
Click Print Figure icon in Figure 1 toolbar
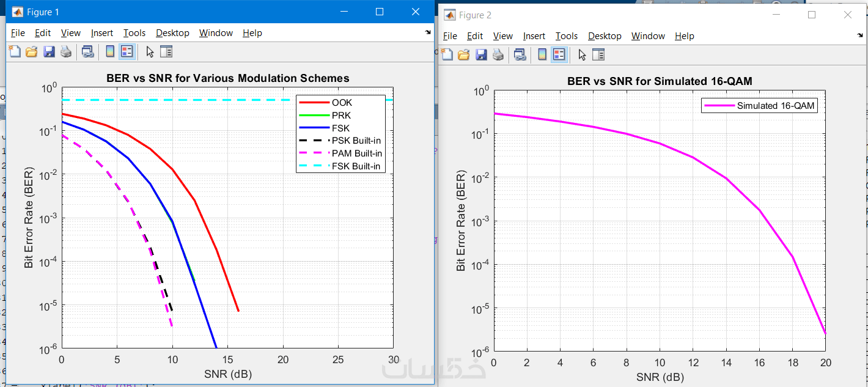(66, 52)
